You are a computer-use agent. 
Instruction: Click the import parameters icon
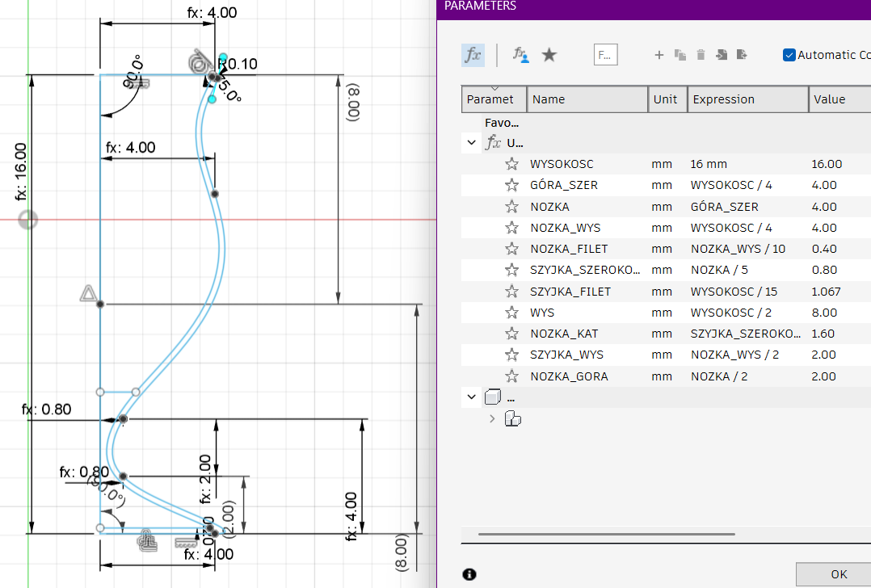722,55
